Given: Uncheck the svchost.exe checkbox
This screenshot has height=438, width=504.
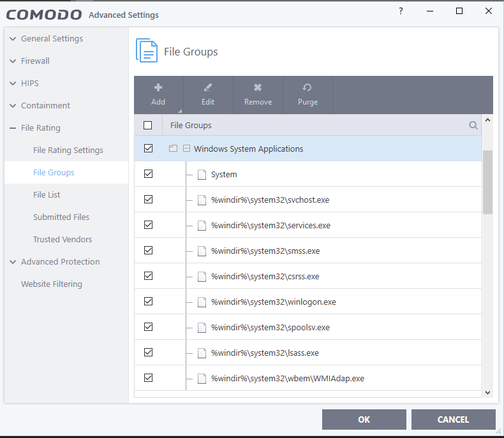Looking at the screenshot, I should tap(148, 200).
